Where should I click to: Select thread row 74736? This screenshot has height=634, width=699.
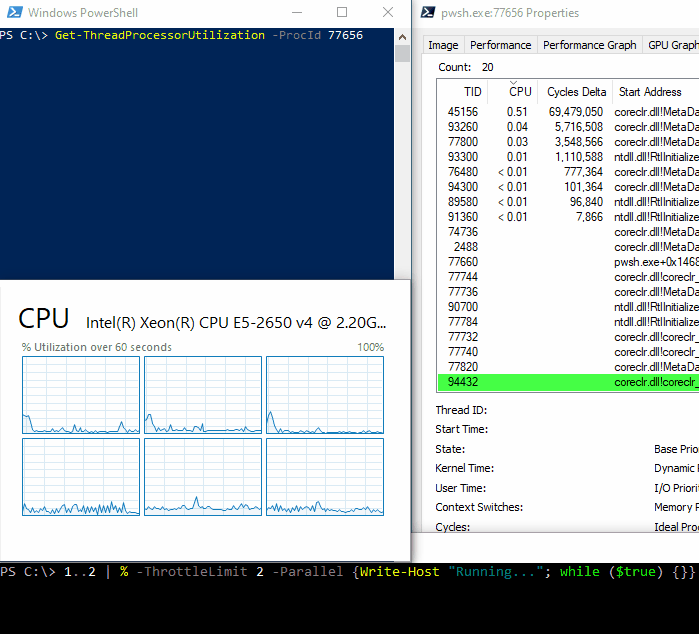coord(568,232)
